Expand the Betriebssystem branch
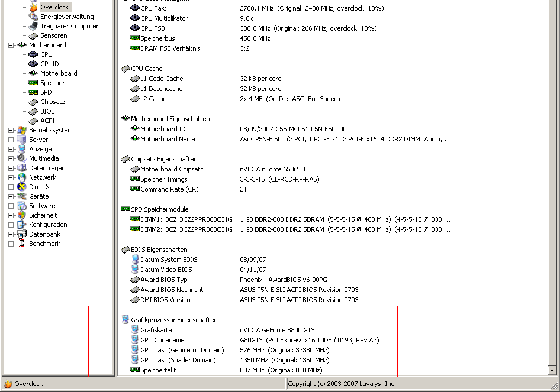 tap(11, 130)
